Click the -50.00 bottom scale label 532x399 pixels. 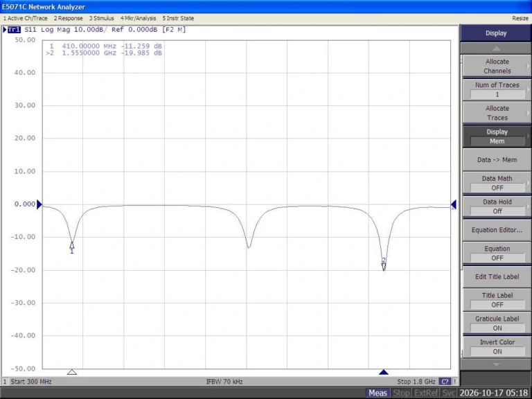point(23,369)
